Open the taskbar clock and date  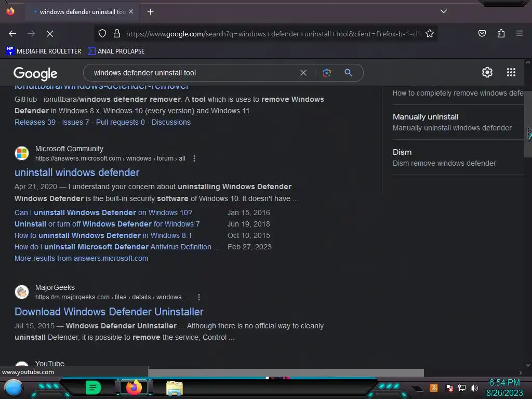point(504,388)
